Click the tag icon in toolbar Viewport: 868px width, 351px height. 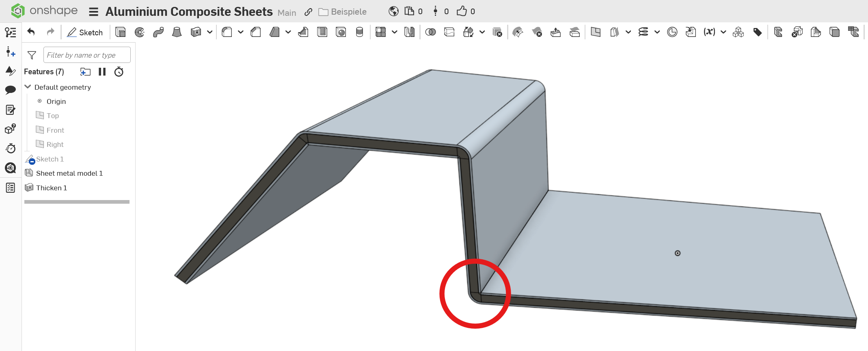(758, 32)
